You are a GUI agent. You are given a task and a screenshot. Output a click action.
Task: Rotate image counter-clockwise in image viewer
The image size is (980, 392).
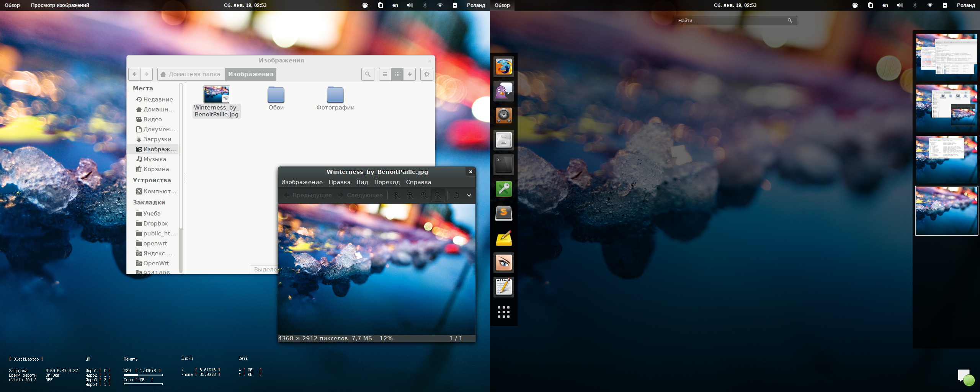click(456, 195)
